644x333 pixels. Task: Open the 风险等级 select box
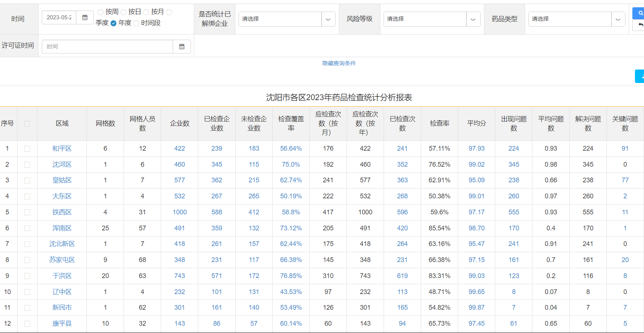click(432, 19)
